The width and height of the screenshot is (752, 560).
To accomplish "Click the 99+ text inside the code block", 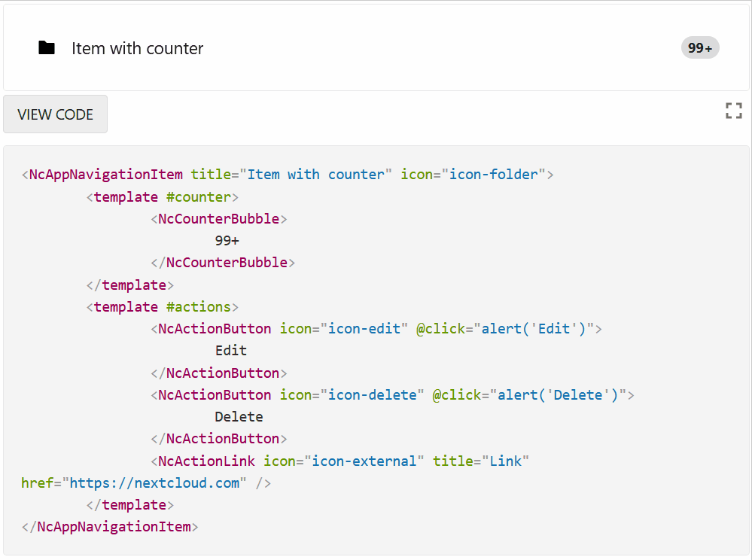I will coord(227,241).
